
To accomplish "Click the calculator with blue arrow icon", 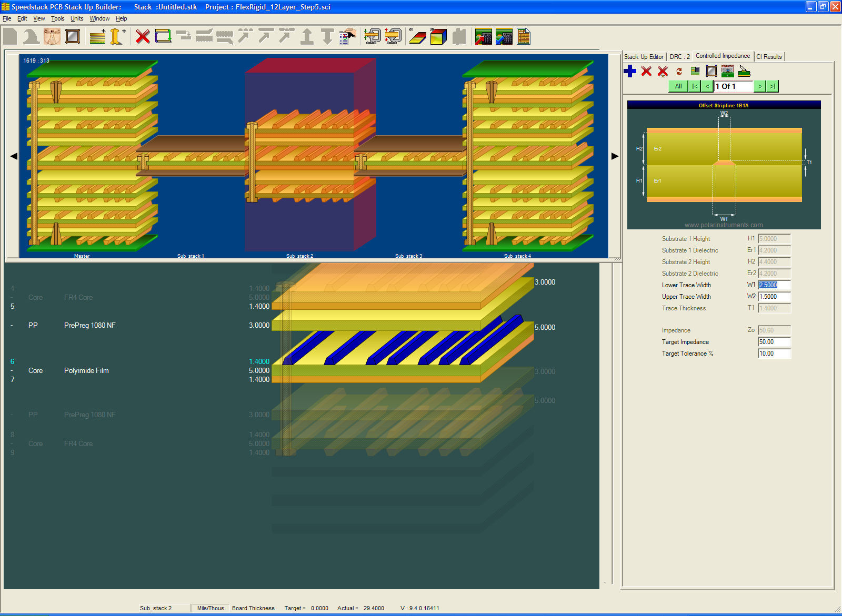I will coord(504,36).
